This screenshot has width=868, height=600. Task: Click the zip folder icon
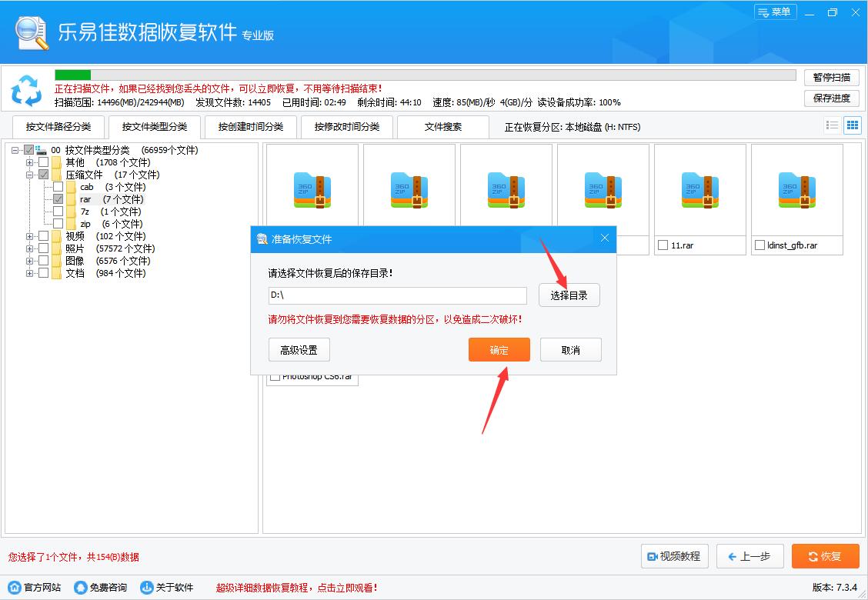point(71,224)
